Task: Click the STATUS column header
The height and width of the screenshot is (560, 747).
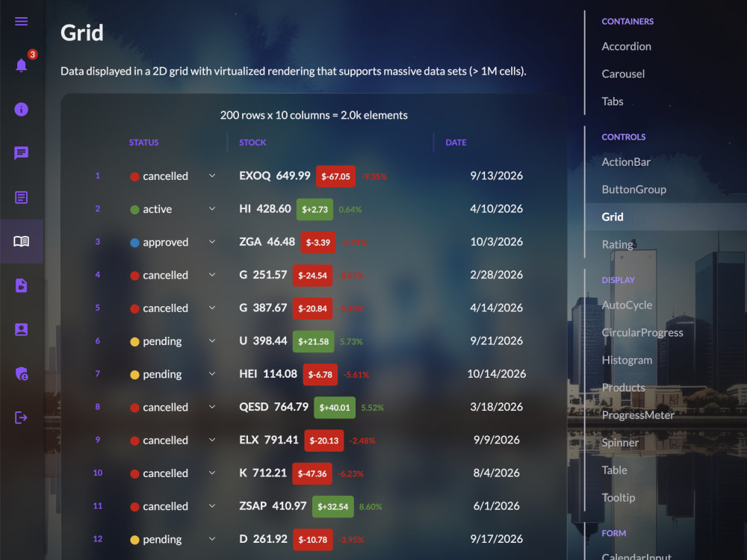Action: (143, 143)
